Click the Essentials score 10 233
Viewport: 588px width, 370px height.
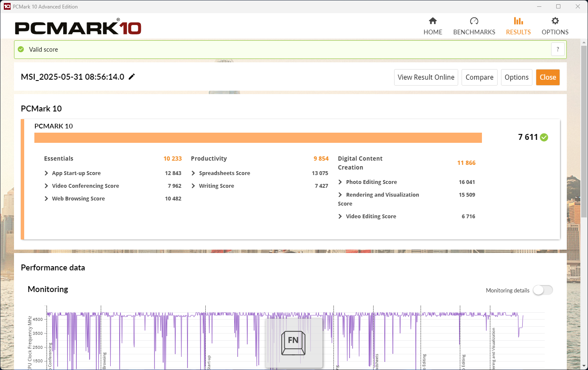coord(173,159)
